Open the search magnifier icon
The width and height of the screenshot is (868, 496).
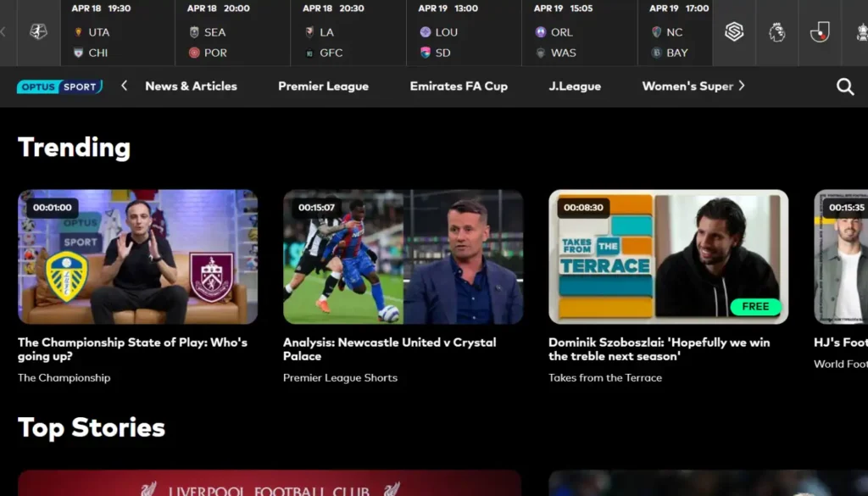pos(845,86)
